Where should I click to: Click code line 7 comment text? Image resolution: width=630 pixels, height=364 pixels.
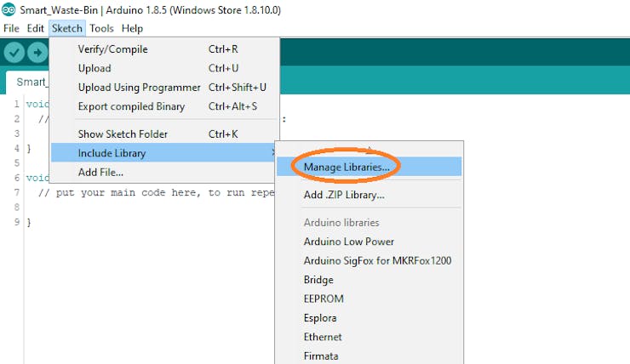tap(157, 193)
